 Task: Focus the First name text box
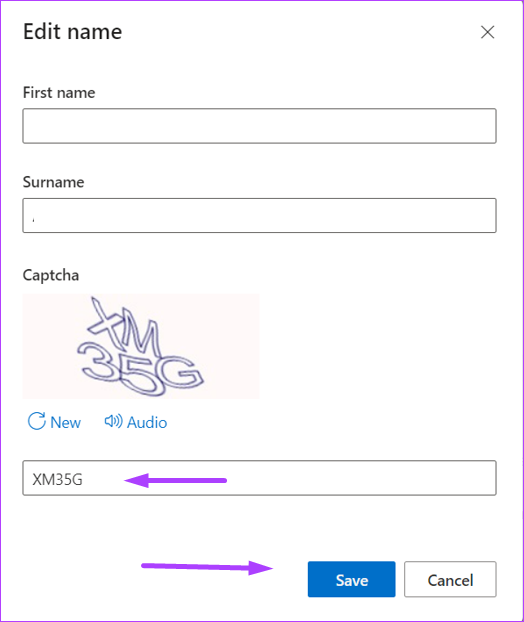pos(259,126)
